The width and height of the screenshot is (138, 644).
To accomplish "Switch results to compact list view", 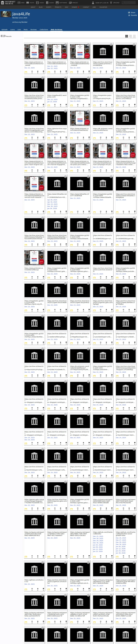I will [x=134, y=36].
